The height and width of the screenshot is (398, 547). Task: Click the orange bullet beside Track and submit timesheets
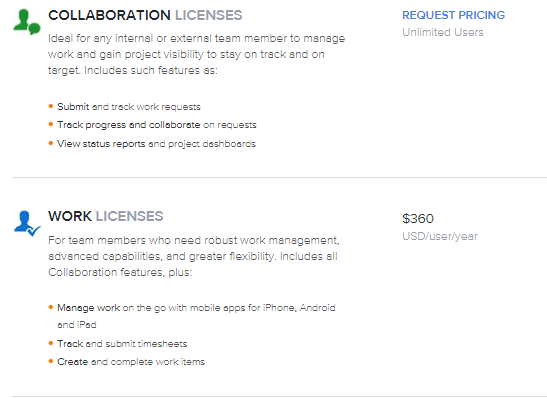click(x=51, y=343)
